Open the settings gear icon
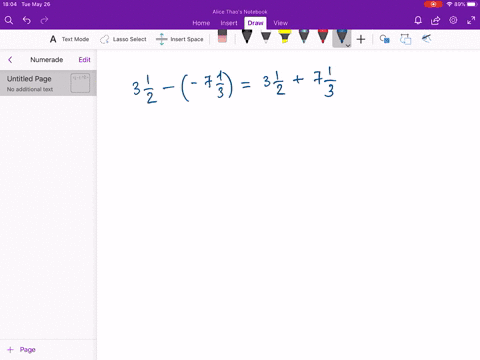 [453, 20]
